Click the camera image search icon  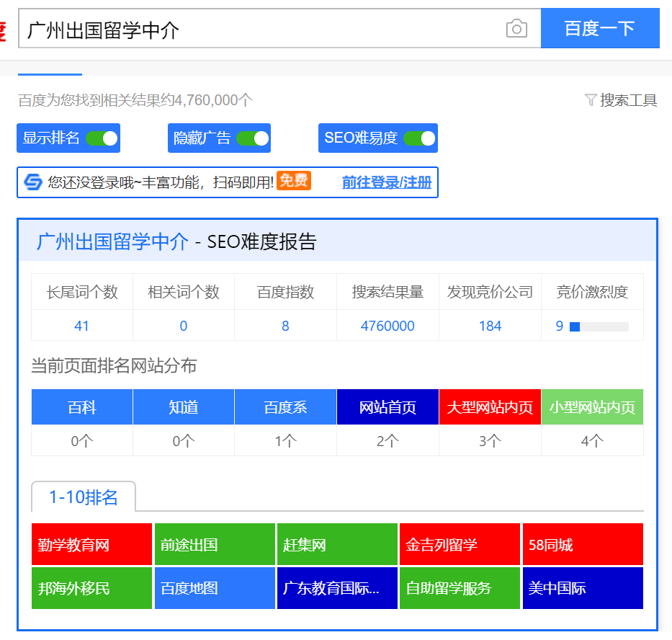click(x=516, y=29)
